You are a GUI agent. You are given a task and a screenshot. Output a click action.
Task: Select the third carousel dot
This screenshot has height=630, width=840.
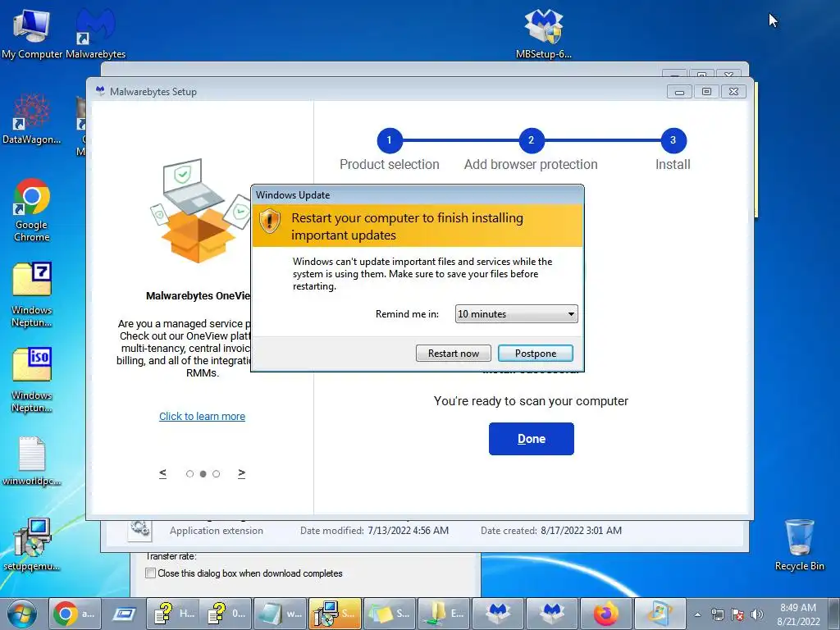pyautogui.click(x=216, y=473)
